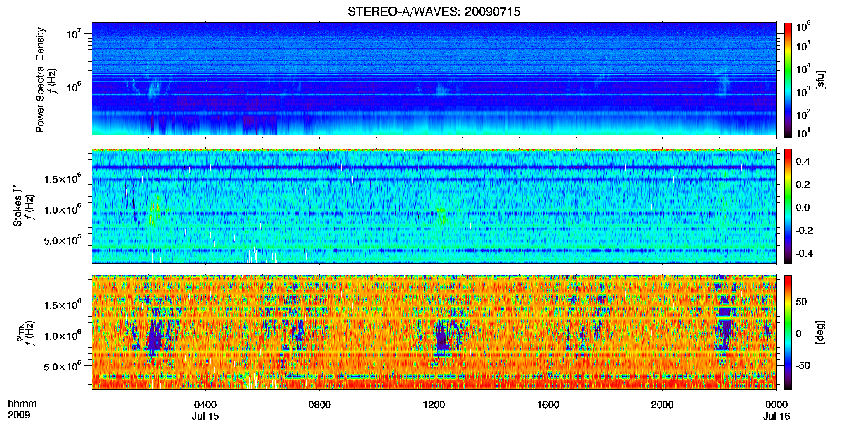The height and width of the screenshot is (447, 868).
Task: Select the Stokes V colorbar
Action: pyautogui.click(x=788, y=206)
